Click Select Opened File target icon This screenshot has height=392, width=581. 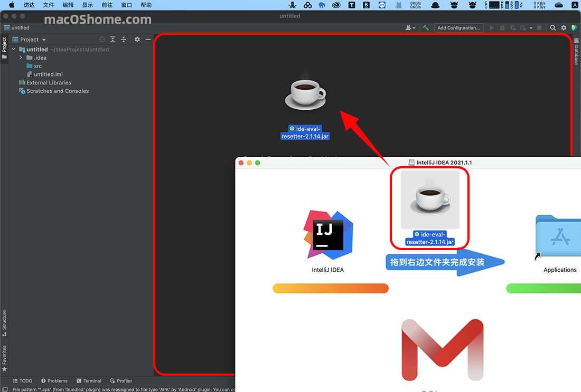pyautogui.click(x=102, y=40)
